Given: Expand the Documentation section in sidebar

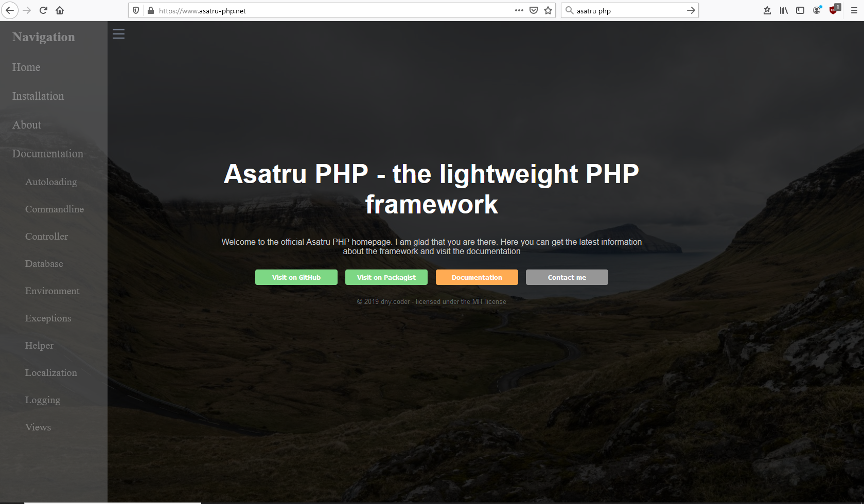Looking at the screenshot, I should pos(47,153).
